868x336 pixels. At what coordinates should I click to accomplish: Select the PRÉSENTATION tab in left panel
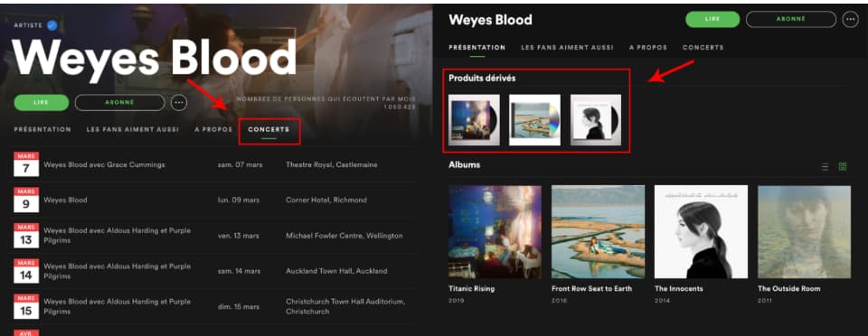pyautogui.click(x=42, y=129)
